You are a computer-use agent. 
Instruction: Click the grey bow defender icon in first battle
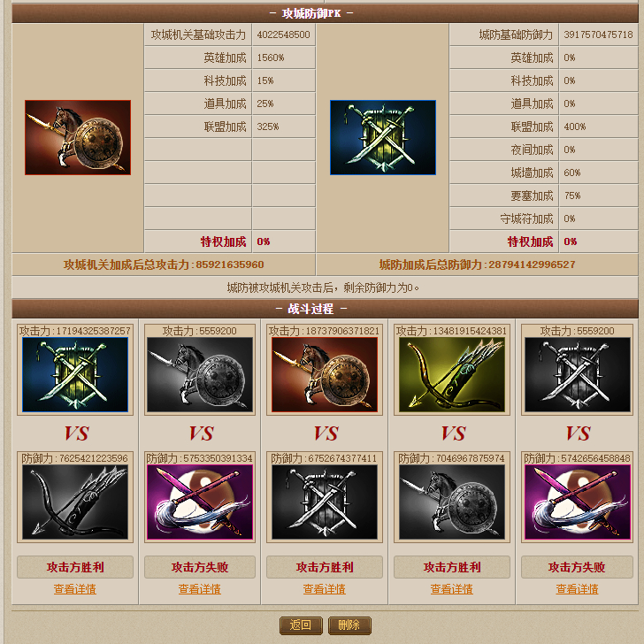(x=75, y=502)
